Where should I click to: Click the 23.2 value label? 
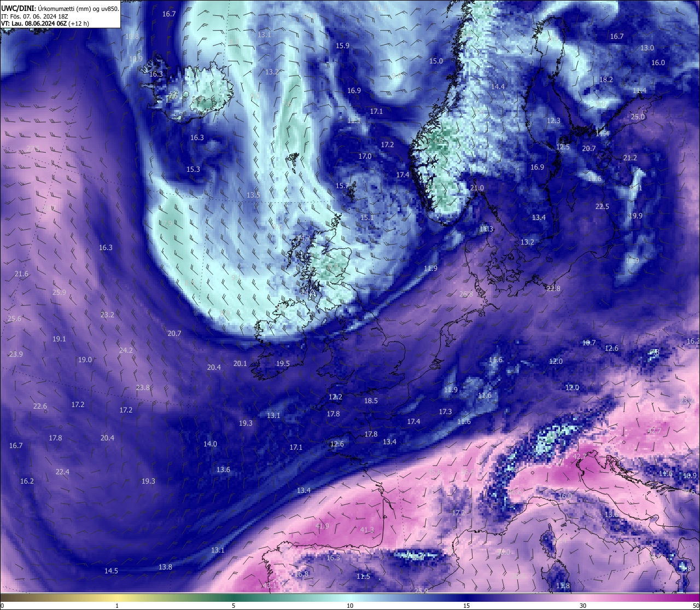pyautogui.click(x=107, y=315)
